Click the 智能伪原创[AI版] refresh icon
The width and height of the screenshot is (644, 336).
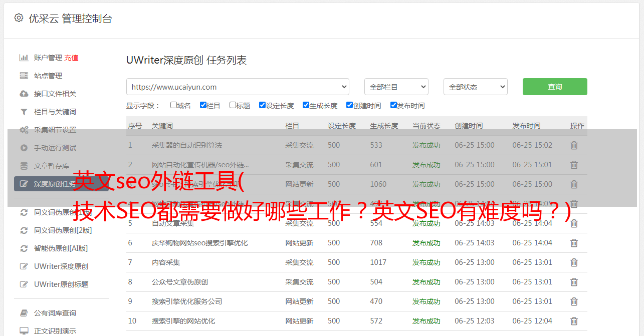click(x=24, y=248)
